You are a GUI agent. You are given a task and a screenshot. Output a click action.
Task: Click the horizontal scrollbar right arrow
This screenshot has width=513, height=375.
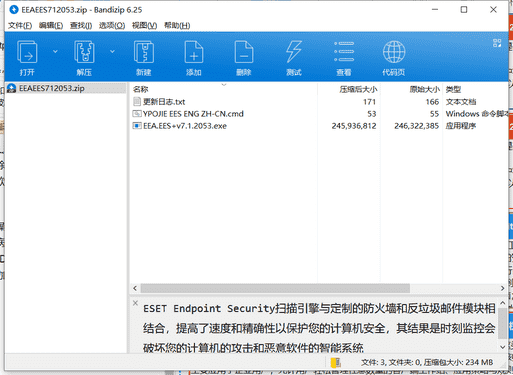coord(503,288)
